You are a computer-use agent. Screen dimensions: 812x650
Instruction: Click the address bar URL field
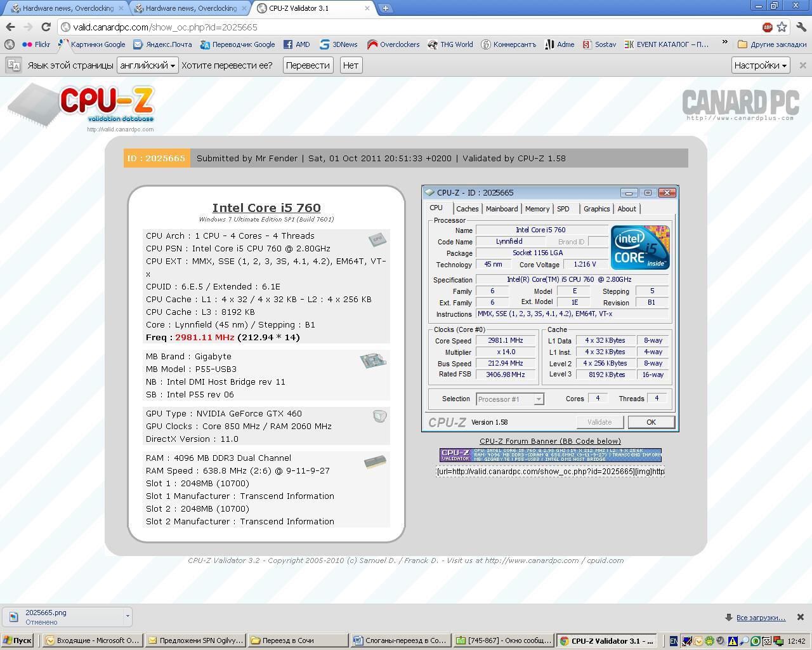tap(406, 27)
